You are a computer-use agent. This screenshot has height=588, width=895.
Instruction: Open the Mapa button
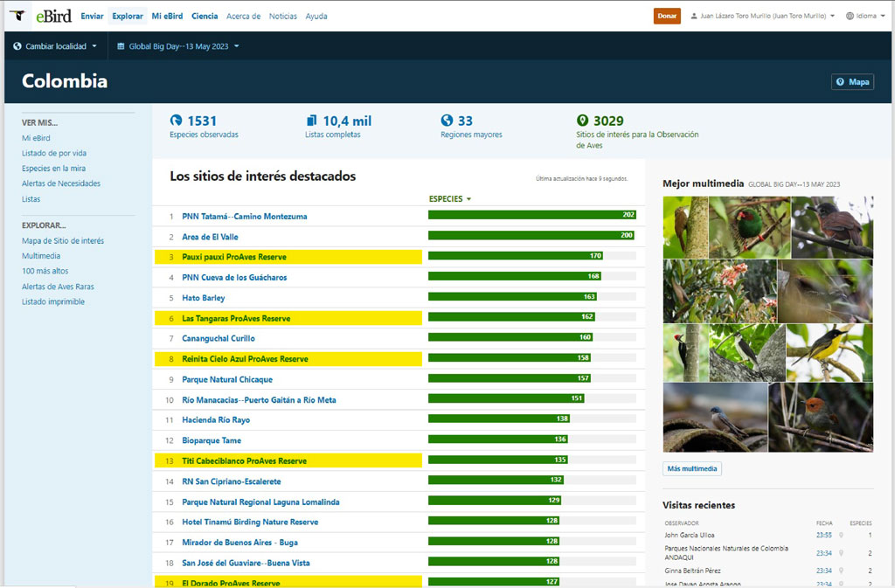coord(852,81)
